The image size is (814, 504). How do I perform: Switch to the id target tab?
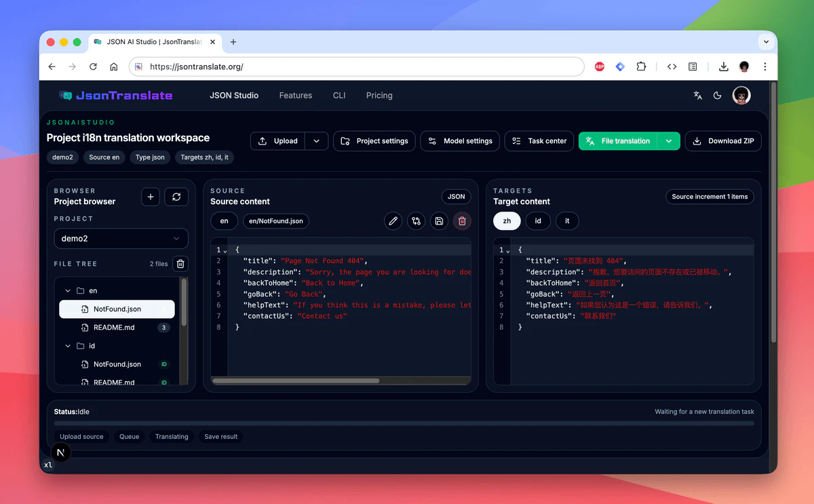(x=538, y=221)
